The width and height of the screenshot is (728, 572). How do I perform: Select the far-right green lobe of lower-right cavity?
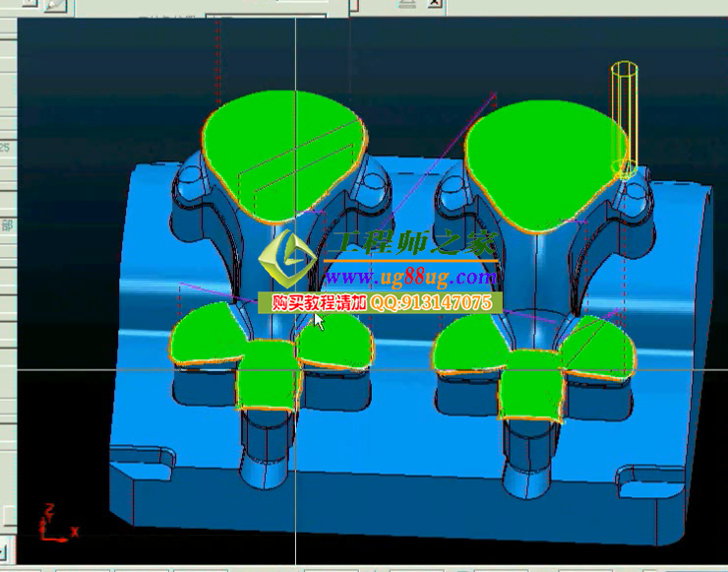click(x=602, y=347)
